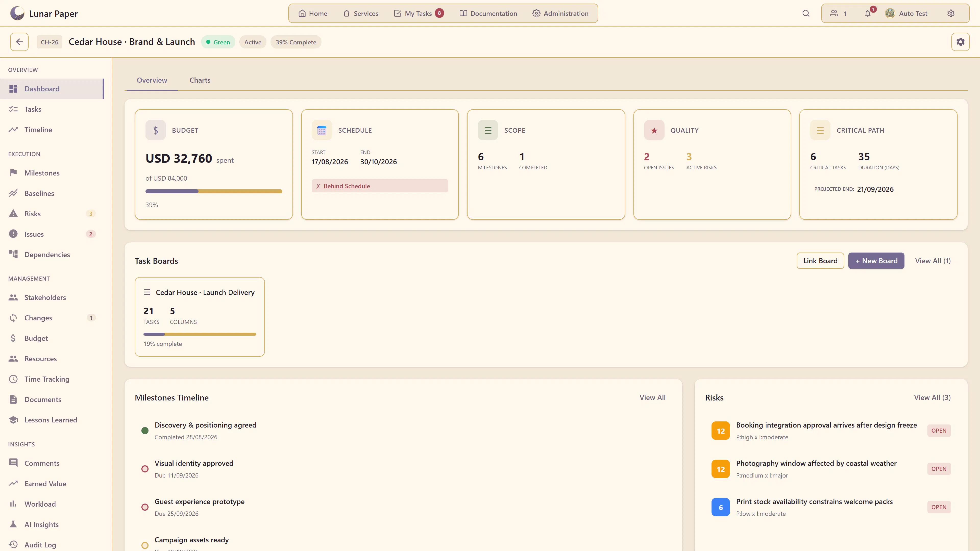980x551 pixels.
Task: Open Time Tracking in sidebar
Action: click(x=52, y=379)
